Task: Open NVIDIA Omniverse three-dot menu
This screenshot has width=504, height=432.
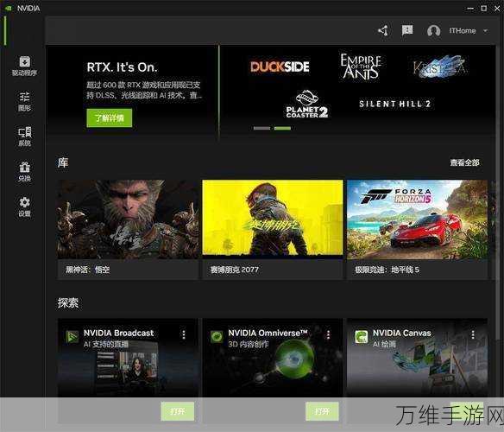Action: click(x=328, y=334)
